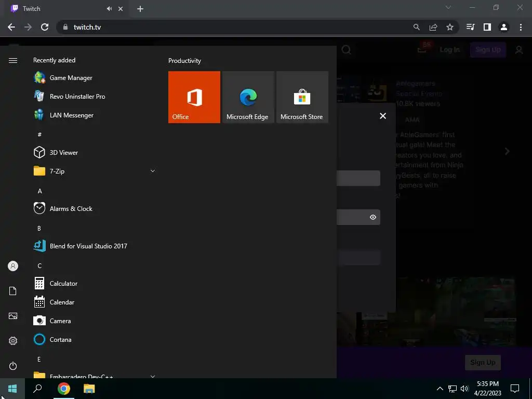Open Cortana from app list
The width and height of the screenshot is (532, 399).
(95, 339)
